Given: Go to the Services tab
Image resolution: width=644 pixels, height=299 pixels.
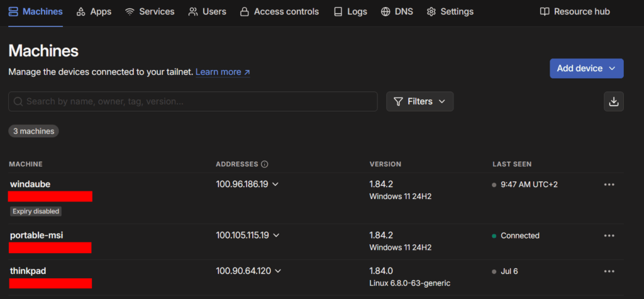Looking at the screenshot, I should click(x=150, y=11).
